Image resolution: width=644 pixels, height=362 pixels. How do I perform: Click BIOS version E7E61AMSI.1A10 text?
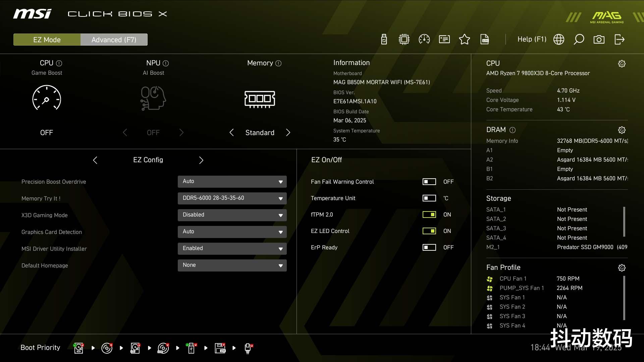[x=355, y=101]
